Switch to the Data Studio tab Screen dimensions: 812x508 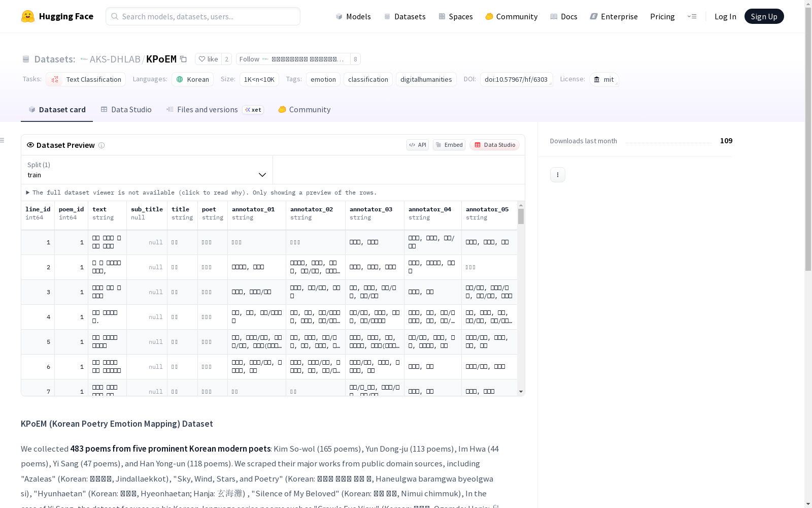[x=126, y=110]
